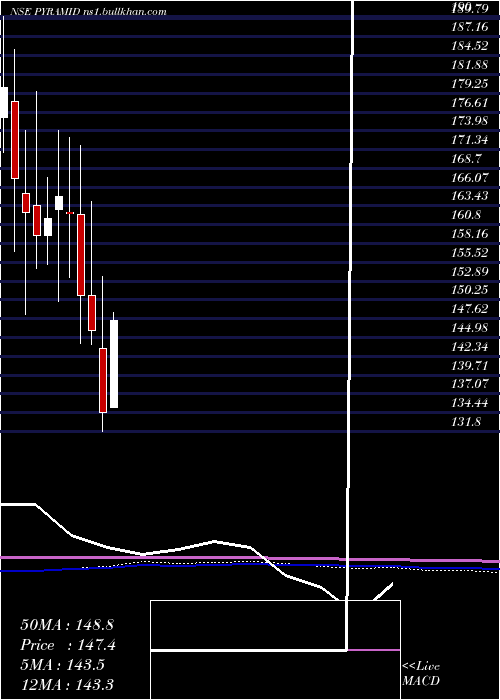The height and width of the screenshot is (700, 500).
Task: Click the 184.52 price axis label
Action: click(x=470, y=46)
